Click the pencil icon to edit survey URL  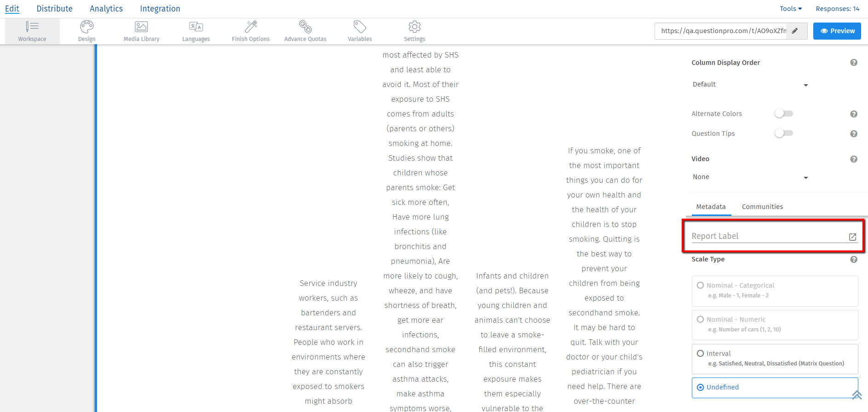tap(795, 31)
